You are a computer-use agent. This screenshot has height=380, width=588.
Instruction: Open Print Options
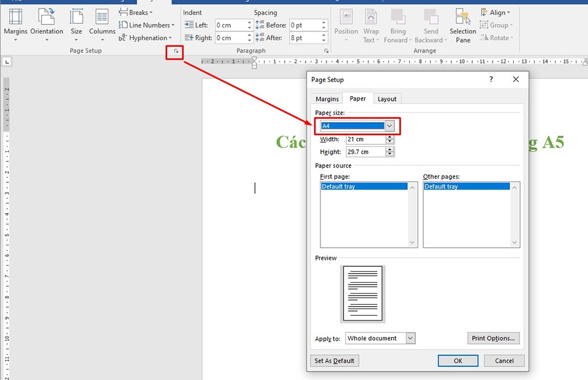(x=493, y=338)
